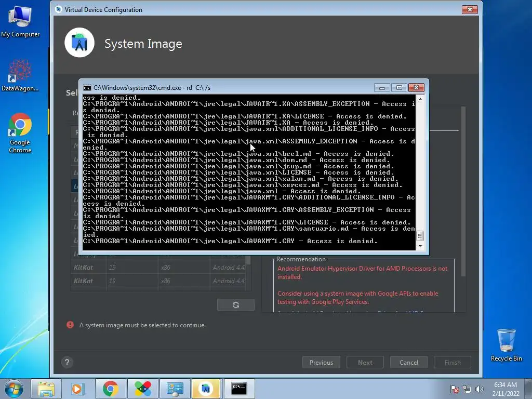Cancel the Virtual Device Configuration dialog
The height and width of the screenshot is (399, 532).
pos(409,362)
